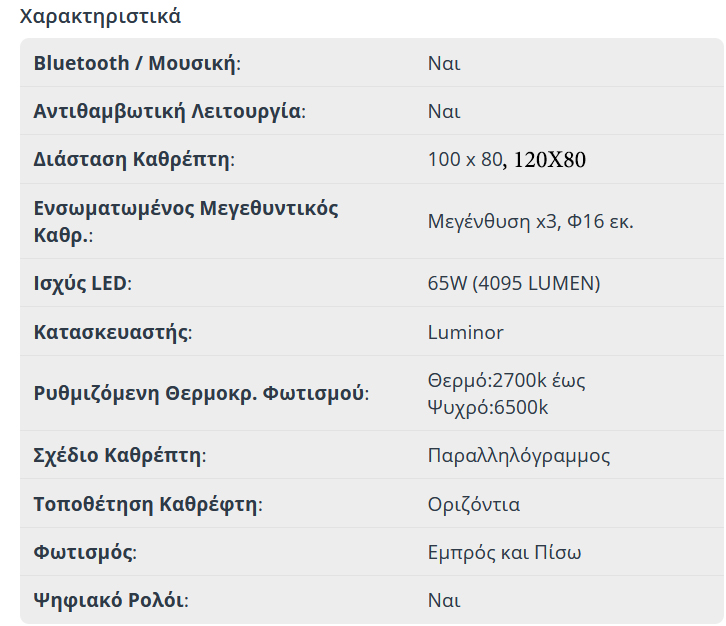
Task: Click the Φωτισμός label
Action: pos(85,552)
